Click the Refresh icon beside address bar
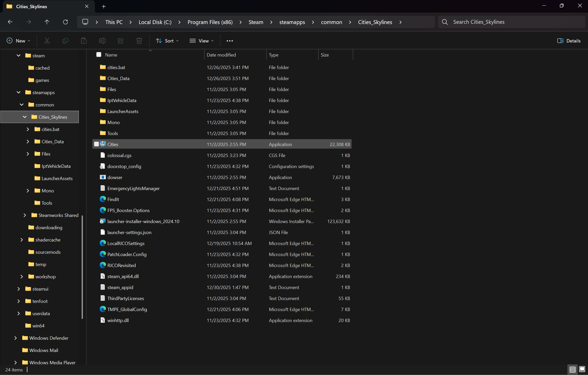This screenshot has height=375, width=588. (66, 22)
